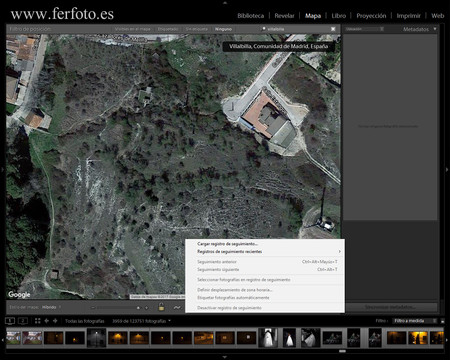Open the Ubicación metadata preset dropdown
The width and height of the screenshot is (450, 360).
[x=365, y=29]
